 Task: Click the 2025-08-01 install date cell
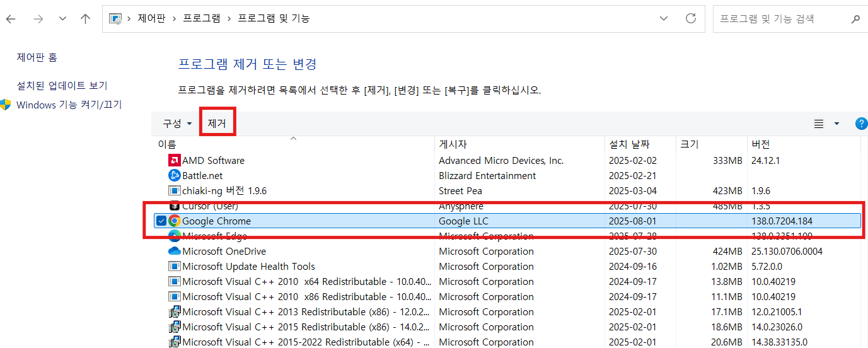pyautogui.click(x=632, y=221)
